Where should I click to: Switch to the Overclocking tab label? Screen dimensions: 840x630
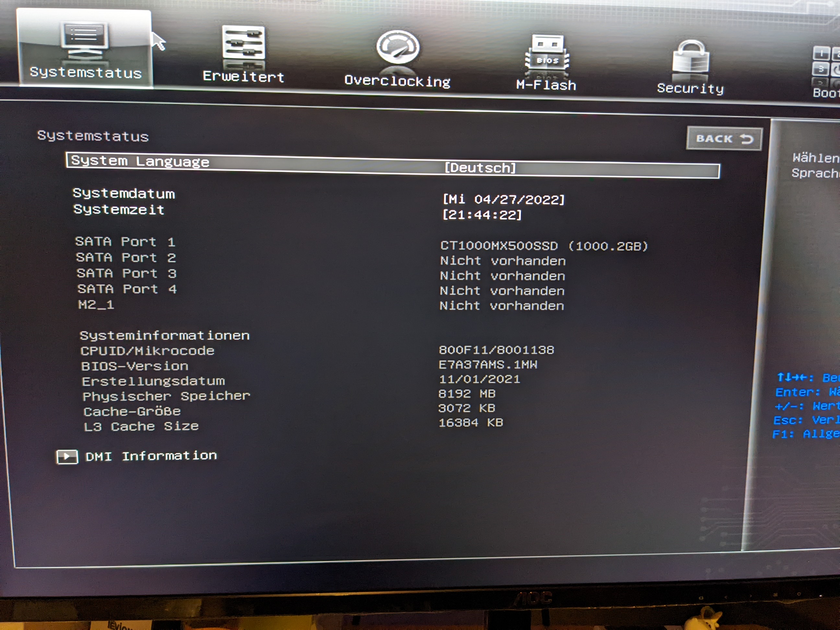397,81
